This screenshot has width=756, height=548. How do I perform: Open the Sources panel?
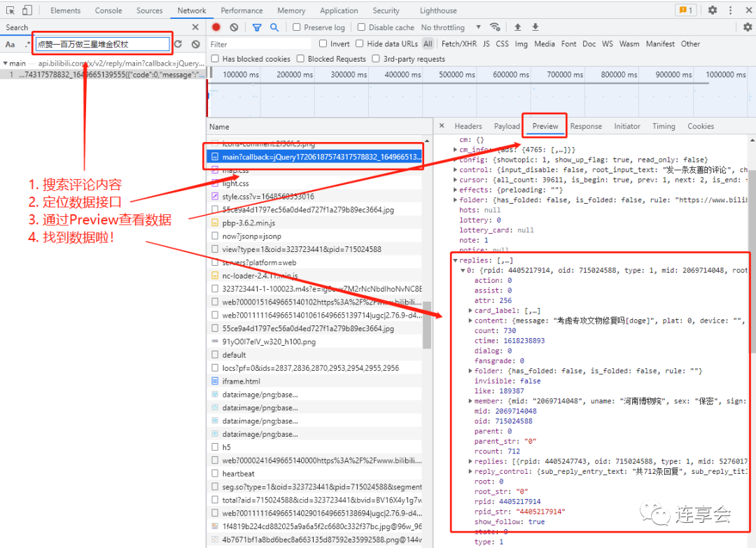click(150, 10)
